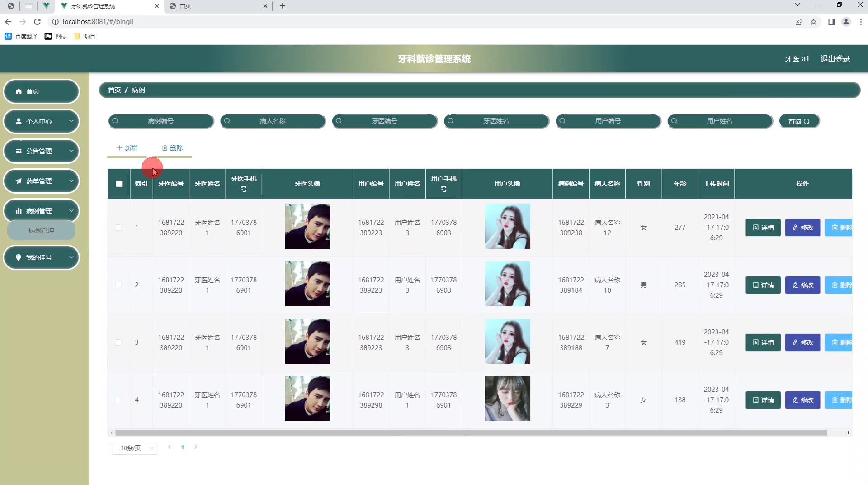Focus the 病人名称 search field
The width and height of the screenshot is (868, 485).
pyautogui.click(x=273, y=121)
